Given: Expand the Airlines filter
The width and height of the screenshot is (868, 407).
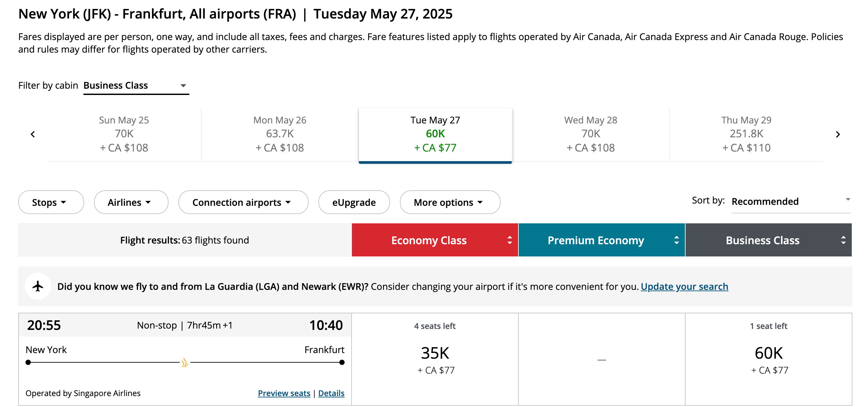Looking at the screenshot, I should pyautogui.click(x=131, y=203).
